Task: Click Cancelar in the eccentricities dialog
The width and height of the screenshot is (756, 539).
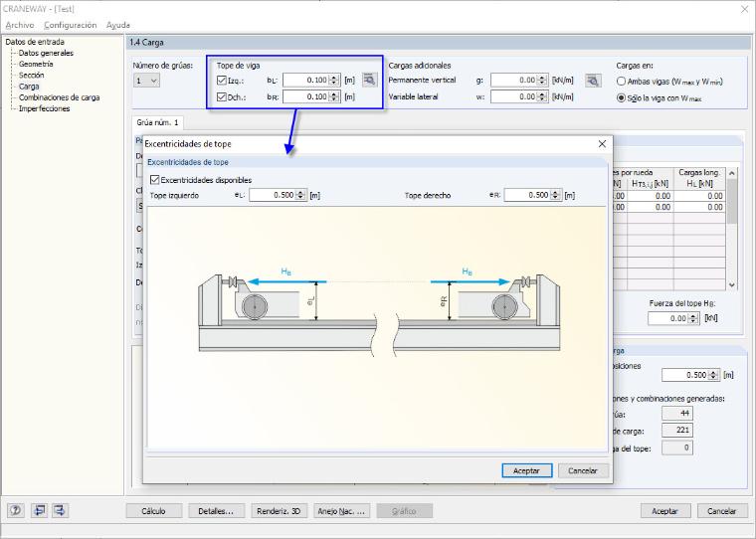Action: point(583,470)
